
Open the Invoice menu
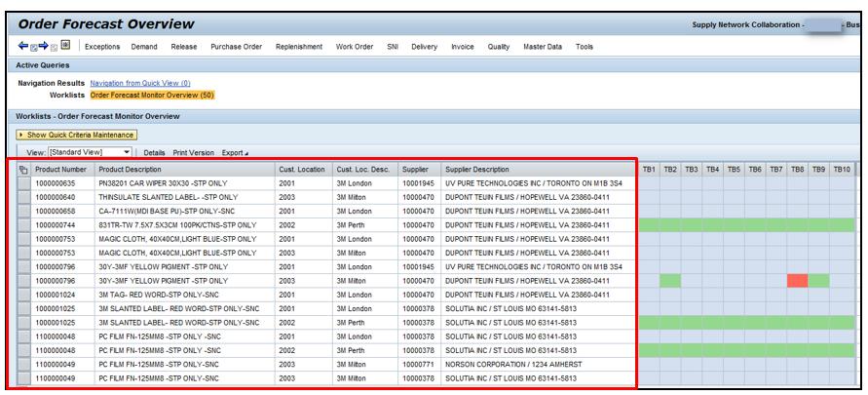coord(462,47)
